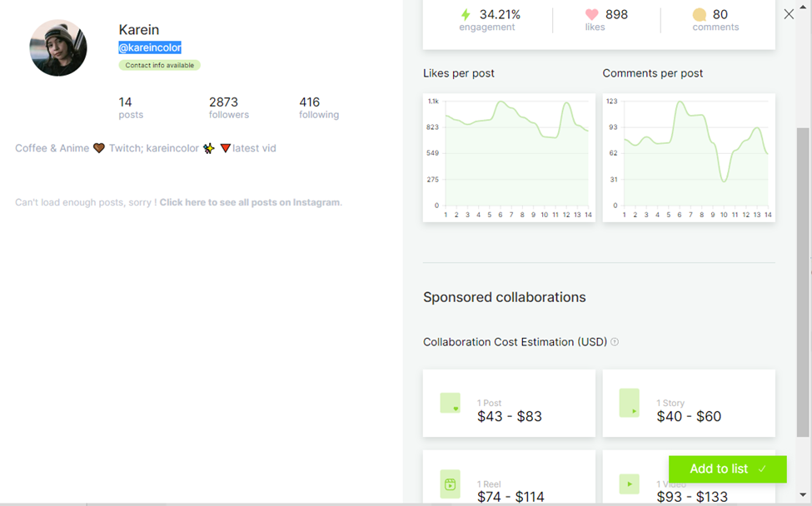Image resolution: width=812 pixels, height=506 pixels.
Task: Click the Add to list button
Action: tap(728, 469)
